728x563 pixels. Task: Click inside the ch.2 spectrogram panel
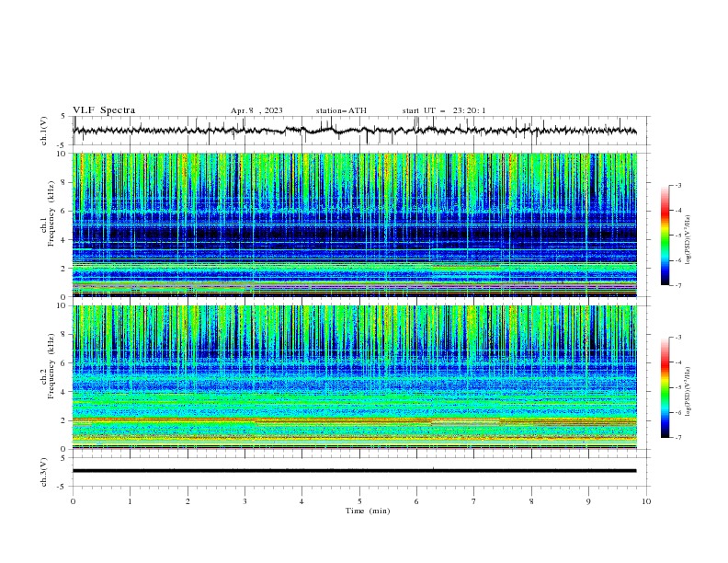[355, 377]
